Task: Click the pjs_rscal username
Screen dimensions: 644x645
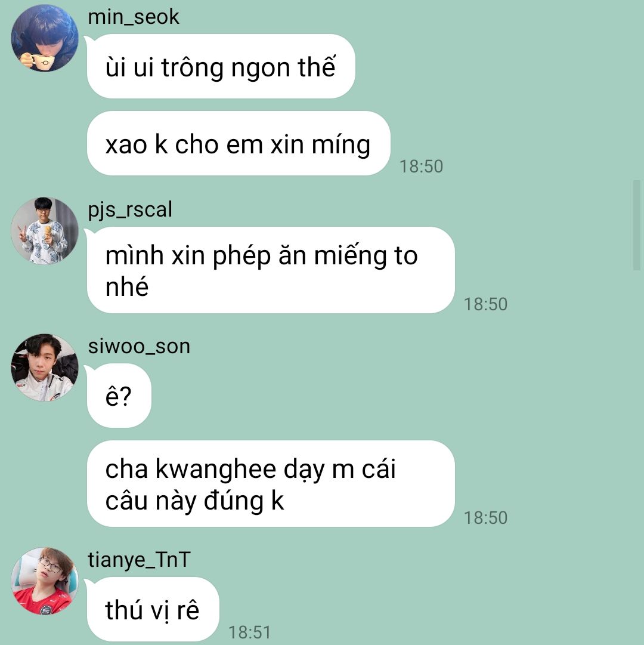Action: click(x=130, y=210)
